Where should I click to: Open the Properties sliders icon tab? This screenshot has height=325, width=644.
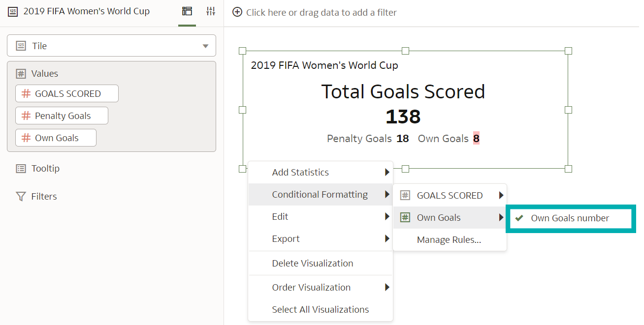(211, 11)
